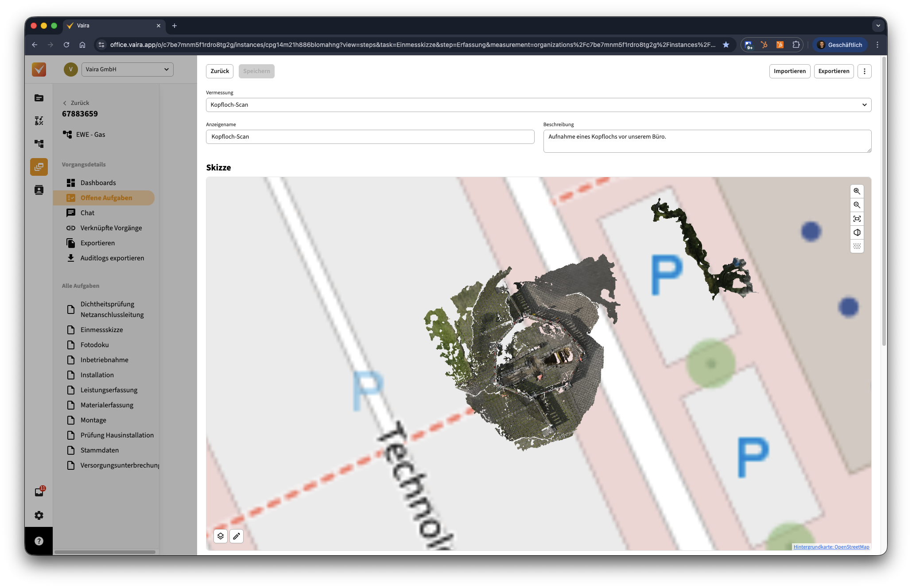Zoom in on the sketch map

tap(857, 191)
